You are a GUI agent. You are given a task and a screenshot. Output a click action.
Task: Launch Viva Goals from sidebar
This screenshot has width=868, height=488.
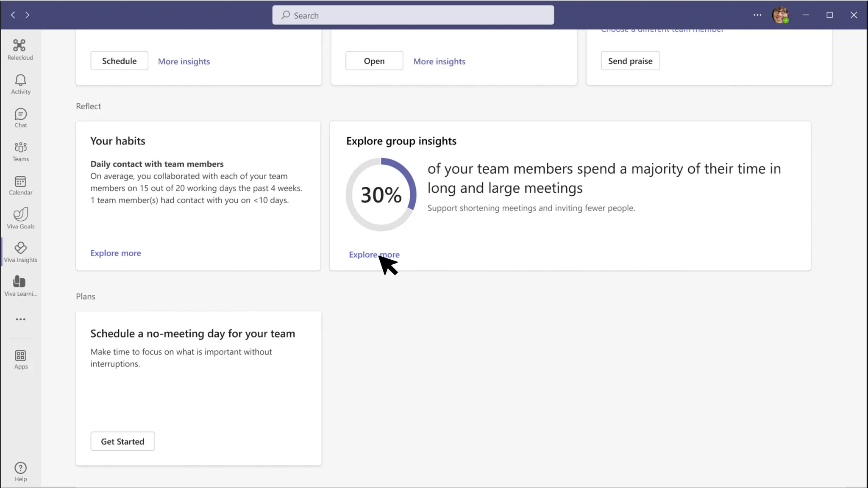20,219
